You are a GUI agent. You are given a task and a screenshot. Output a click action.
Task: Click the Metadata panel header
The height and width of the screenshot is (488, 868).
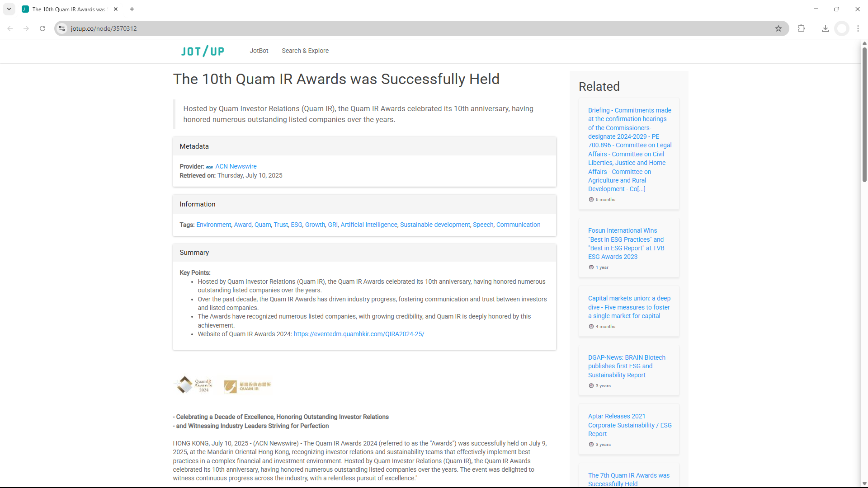tap(364, 146)
